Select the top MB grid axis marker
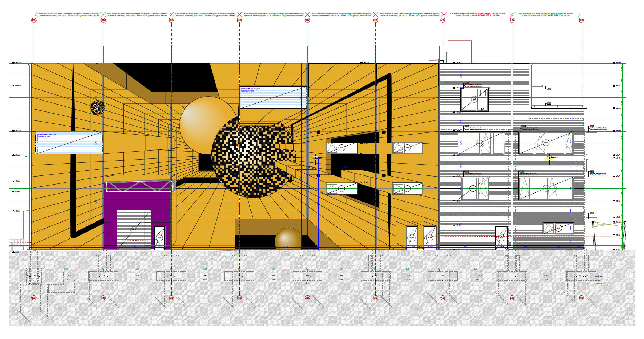The image size is (644, 339). [x=581, y=20]
